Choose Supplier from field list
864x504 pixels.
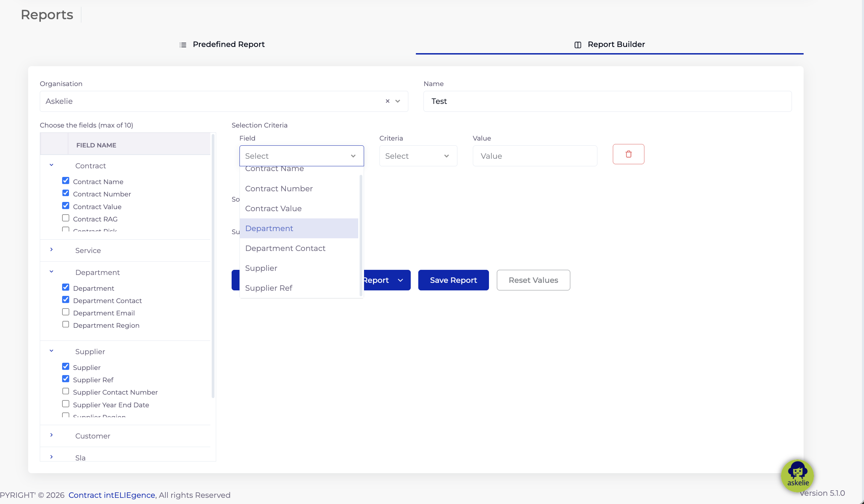[299, 268]
